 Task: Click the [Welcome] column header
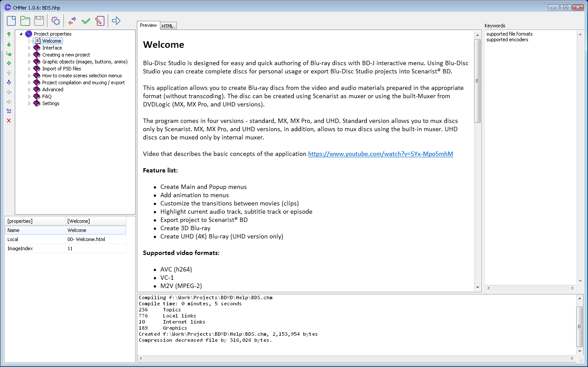tap(96, 221)
